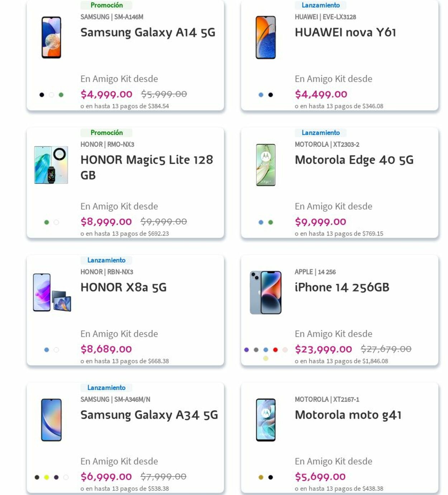Pick the blue color for HONOR X8a 5G
448x495 pixels.
click(47, 350)
